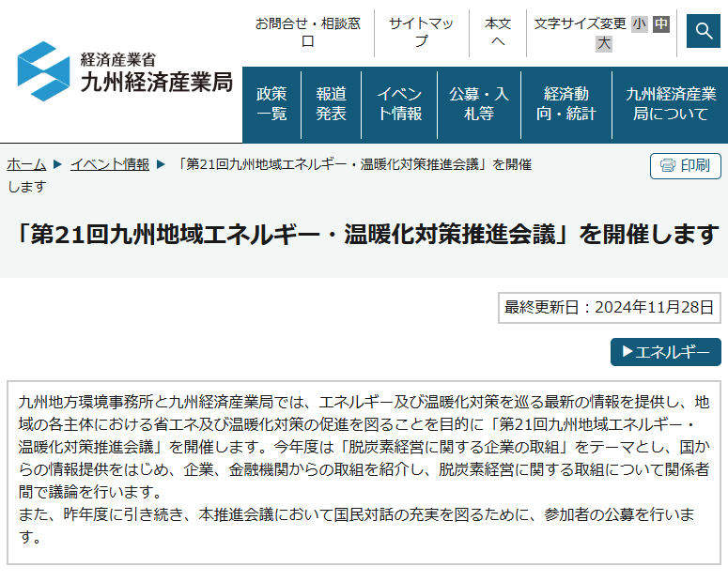Open the 九州経済産業局について menu
Screen dimensions: 728x582
point(670,104)
